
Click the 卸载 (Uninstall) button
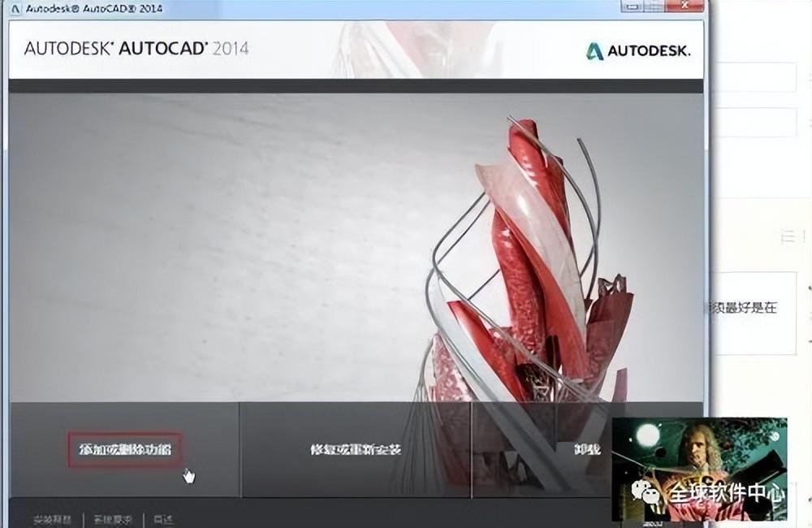tap(587, 449)
